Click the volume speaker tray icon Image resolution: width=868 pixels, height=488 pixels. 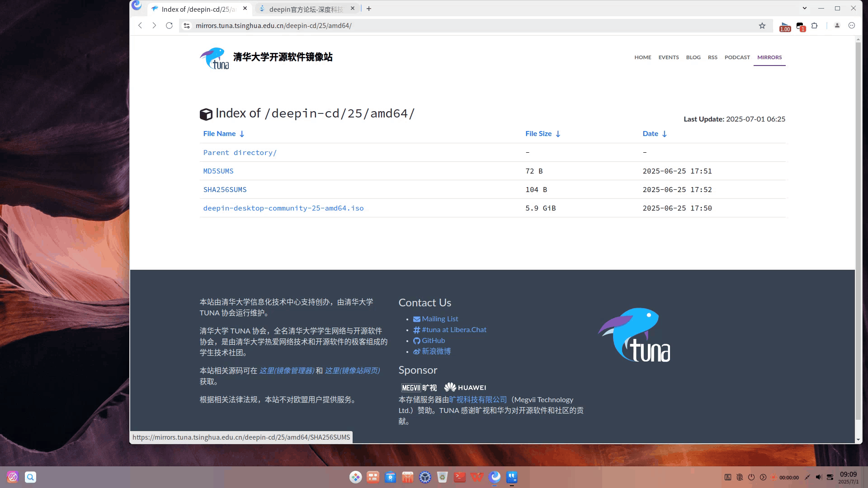point(819,477)
